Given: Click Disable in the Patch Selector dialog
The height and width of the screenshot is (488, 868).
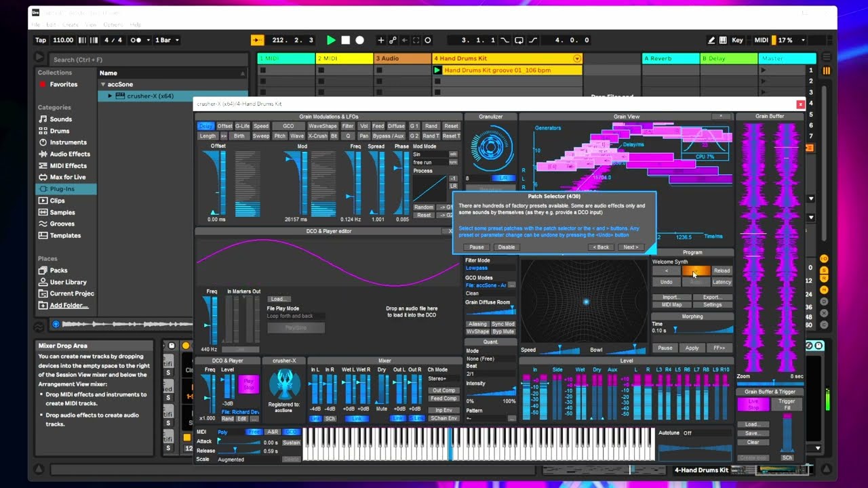Looking at the screenshot, I should 507,247.
